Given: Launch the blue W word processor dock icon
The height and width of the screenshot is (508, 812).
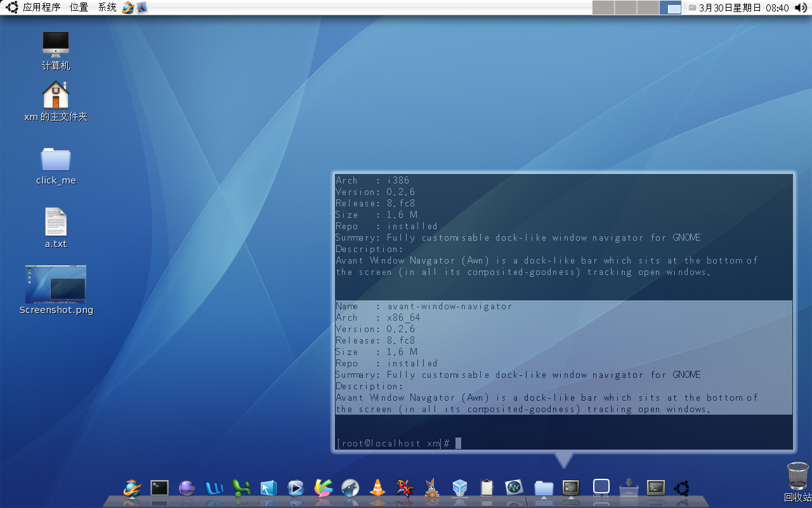Looking at the screenshot, I should pyautogui.click(x=214, y=488).
